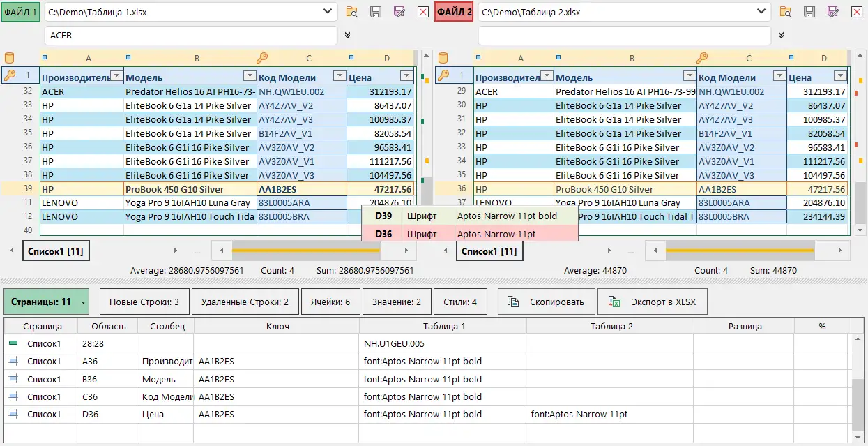868x446 pixels.
Task: Browse for File 1 with folder icon
Action: (352, 12)
